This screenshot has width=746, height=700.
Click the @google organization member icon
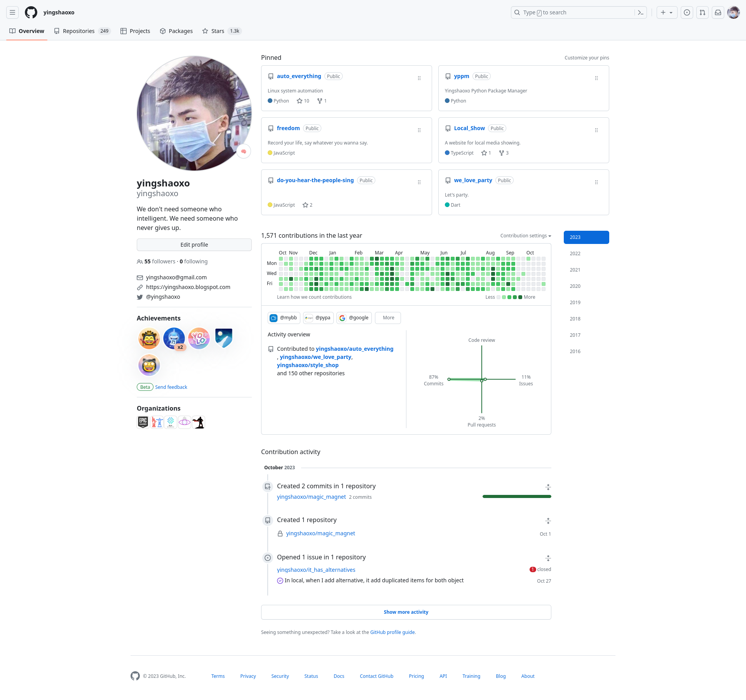(x=344, y=317)
